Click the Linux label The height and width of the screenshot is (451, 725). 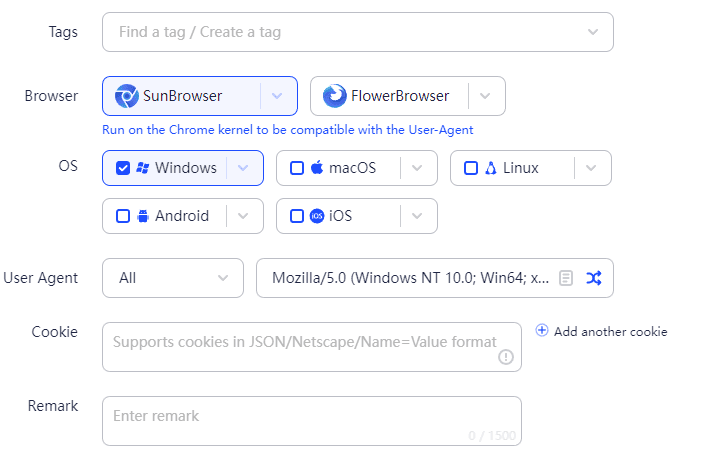[521, 168]
